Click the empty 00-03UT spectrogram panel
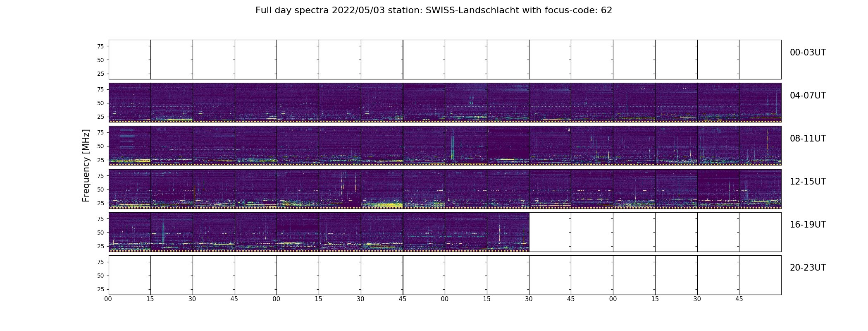This screenshot has width=868, height=331. tap(445, 60)
